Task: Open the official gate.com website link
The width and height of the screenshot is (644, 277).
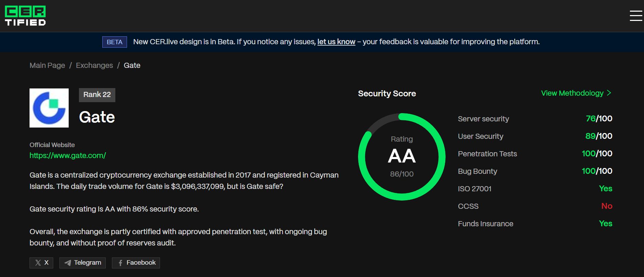Action: coord(68,156)
